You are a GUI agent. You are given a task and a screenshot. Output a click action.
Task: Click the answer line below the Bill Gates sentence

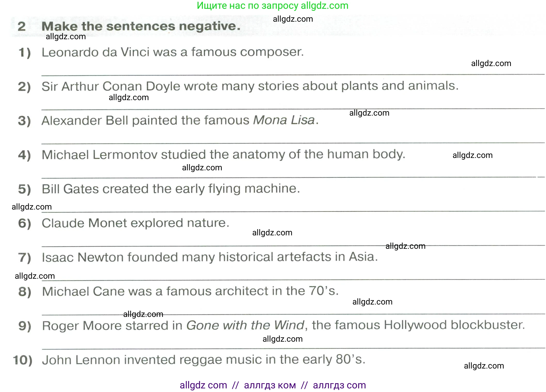293,212
